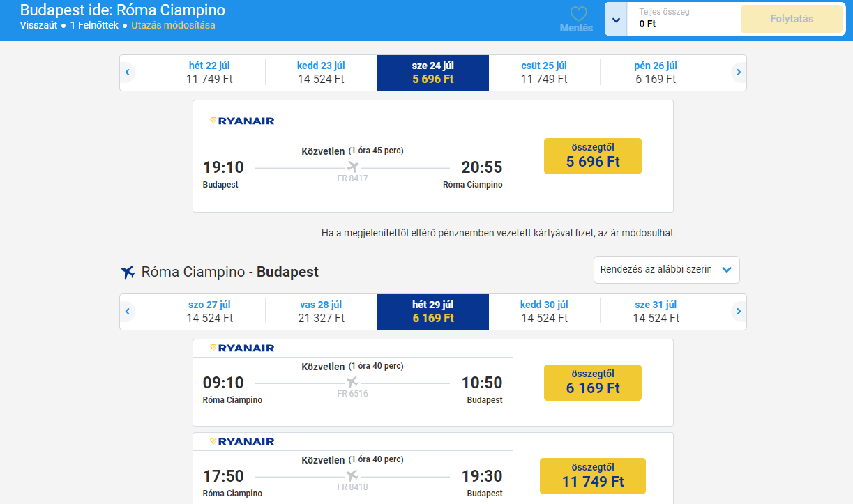This screenshot has width=853, height=504.
Task: Show later return dates with right arrow
Action: (x=739, y=312)
